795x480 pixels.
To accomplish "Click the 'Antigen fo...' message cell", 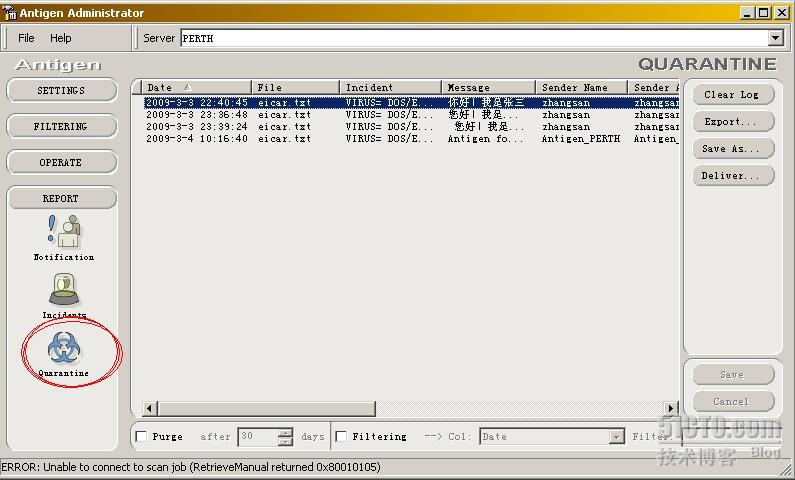I will click(485, 138).
